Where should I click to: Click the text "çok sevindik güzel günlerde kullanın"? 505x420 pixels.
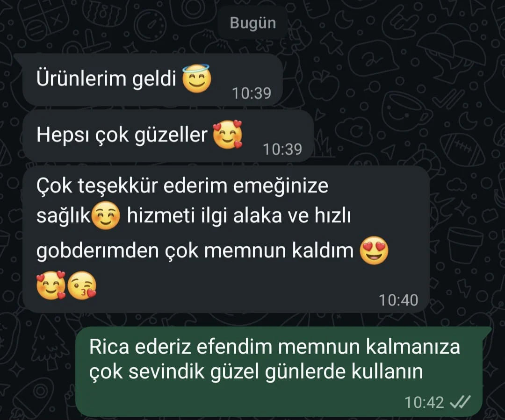pos(256,372)
